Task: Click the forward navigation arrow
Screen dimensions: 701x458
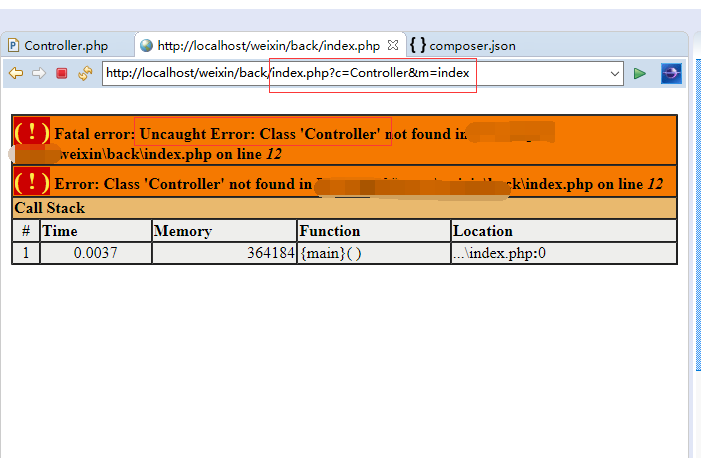Action: pos(39,73)
